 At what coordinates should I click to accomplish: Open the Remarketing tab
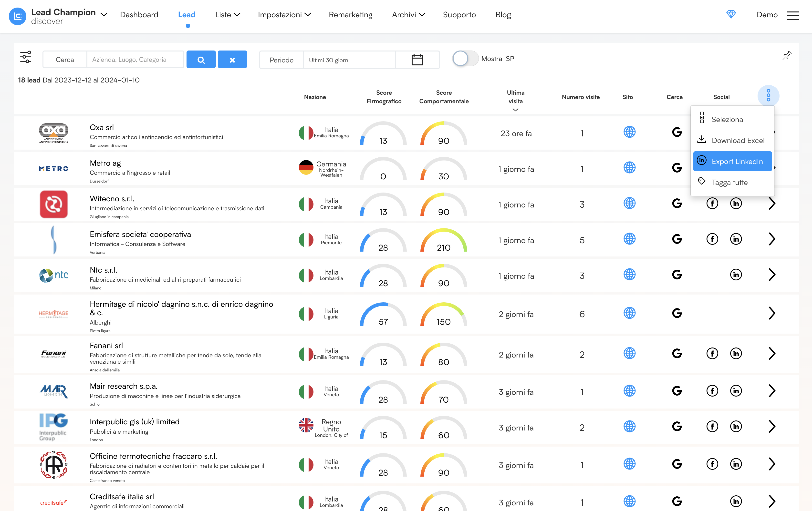pos(350,14)
